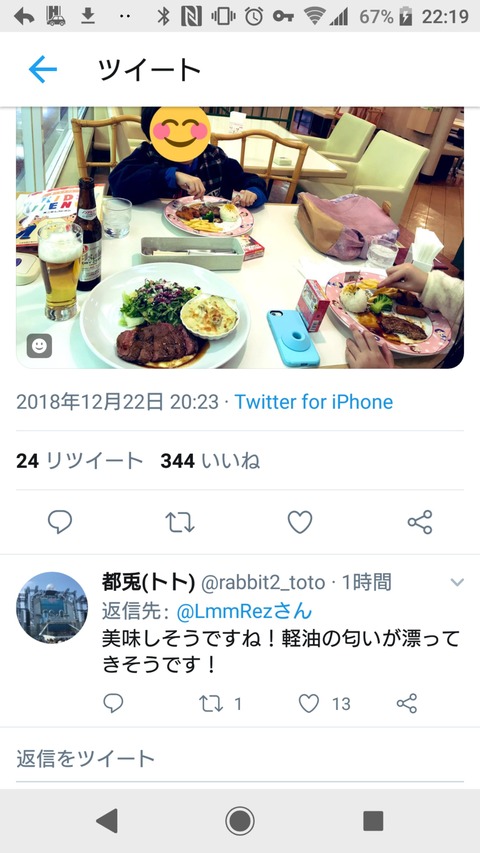Retweet 都兎(トト)'s reply
Image resolution: width=480 pixels, height=853 pixels.
[220, 704]
